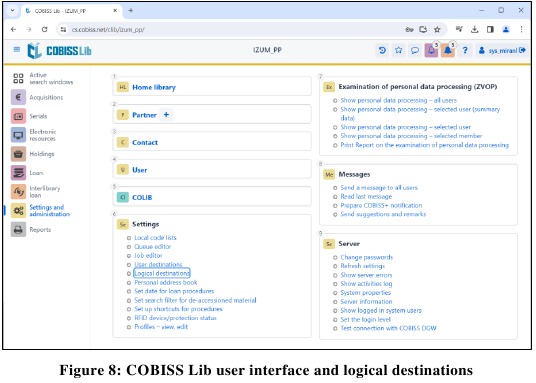Open Show personal data processing – selected member
Viewport: 536px width, 383px height.
(x=411, y=136)
